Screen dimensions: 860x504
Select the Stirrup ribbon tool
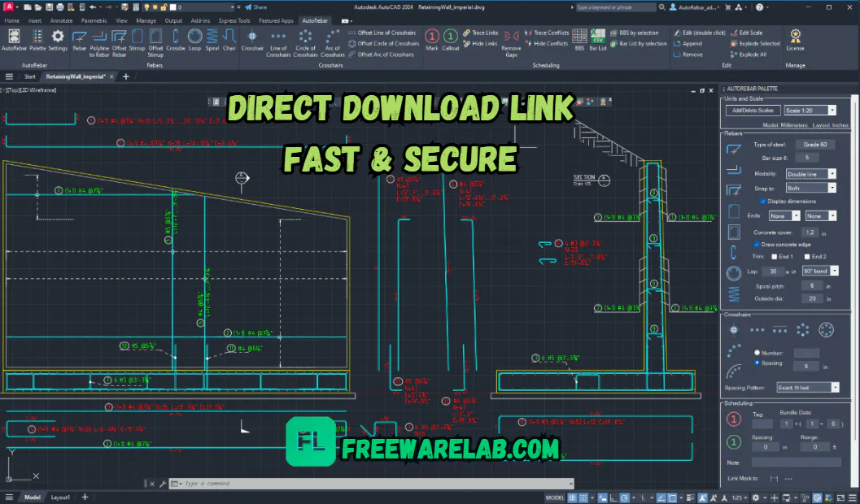point(138,41)
